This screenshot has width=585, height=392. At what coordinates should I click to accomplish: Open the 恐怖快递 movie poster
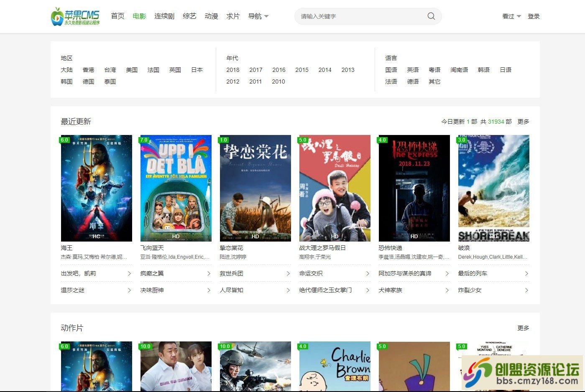[414, 188]
